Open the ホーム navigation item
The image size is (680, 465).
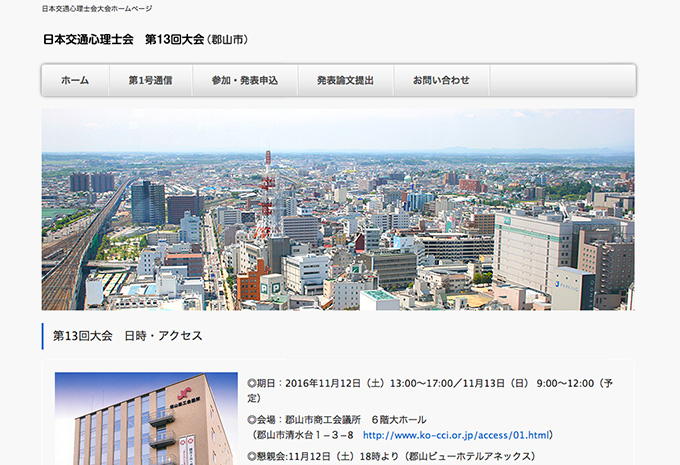(75, 80)
